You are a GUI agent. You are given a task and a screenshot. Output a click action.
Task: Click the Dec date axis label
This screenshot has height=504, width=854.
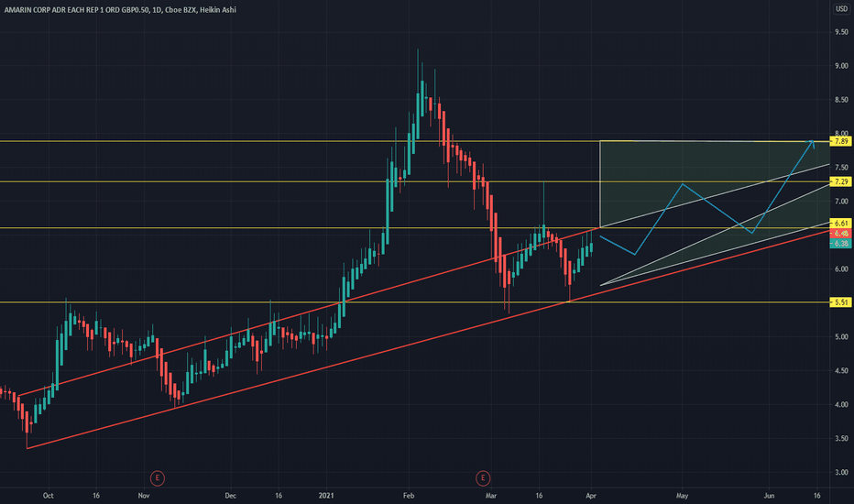[x=230, y=496]
